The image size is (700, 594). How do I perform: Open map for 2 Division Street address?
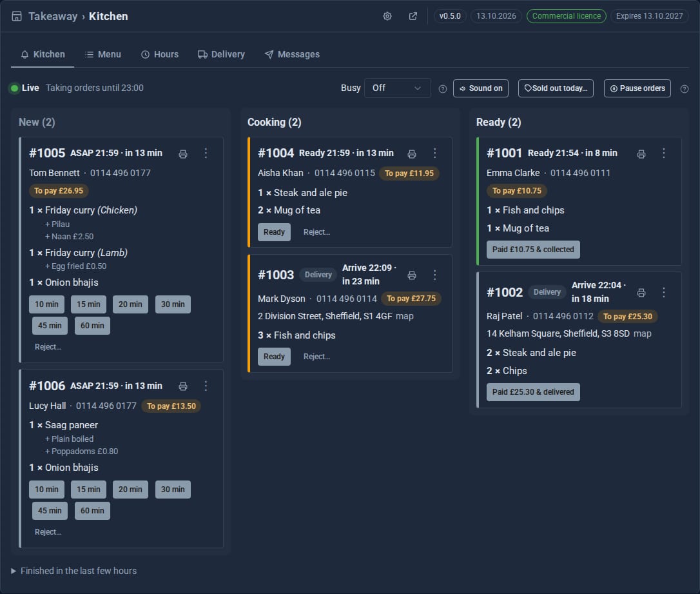pos(404,316)
